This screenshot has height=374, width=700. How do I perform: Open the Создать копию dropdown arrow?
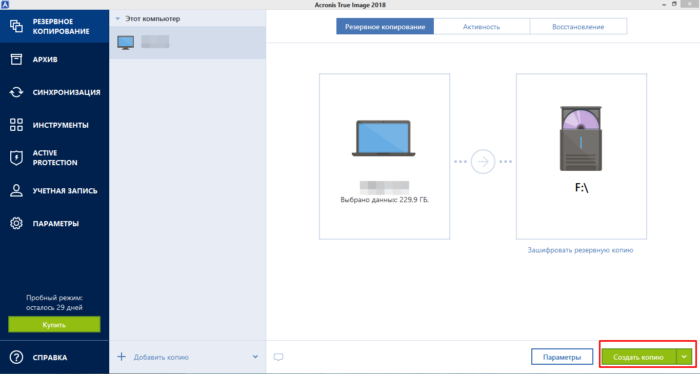click(684, 357)
